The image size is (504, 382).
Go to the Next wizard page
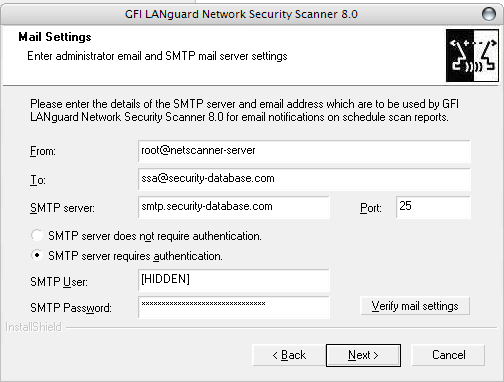tap(363, 355)
